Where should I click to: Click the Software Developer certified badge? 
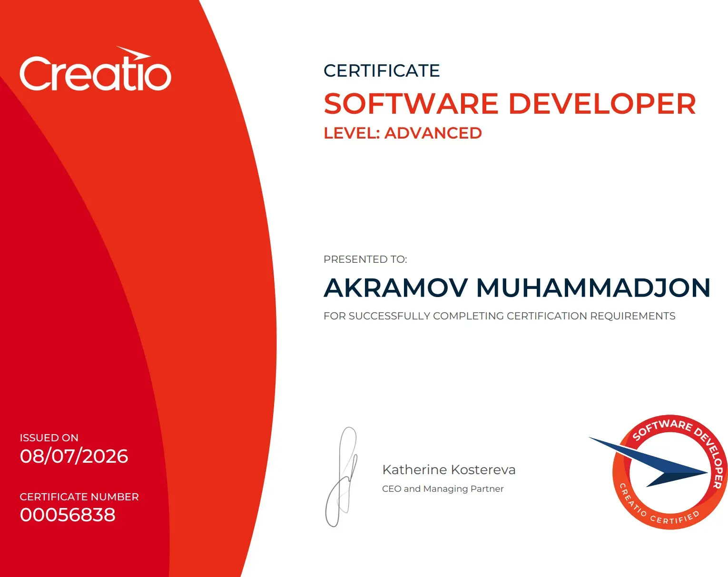pyautogui.click(x=659, y=472)
